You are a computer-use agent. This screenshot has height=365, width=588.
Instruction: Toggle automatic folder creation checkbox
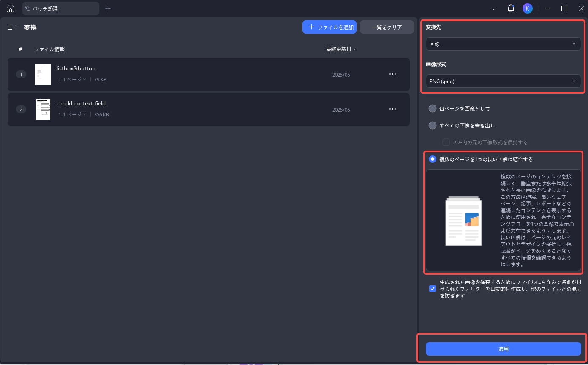tap(432, 289)
